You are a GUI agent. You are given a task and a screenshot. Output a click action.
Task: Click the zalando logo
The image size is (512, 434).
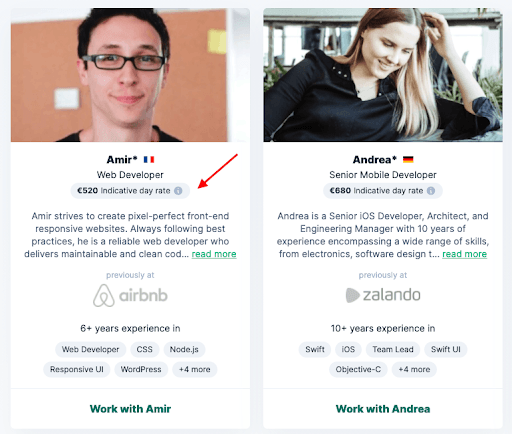click(x=383, y=295)
